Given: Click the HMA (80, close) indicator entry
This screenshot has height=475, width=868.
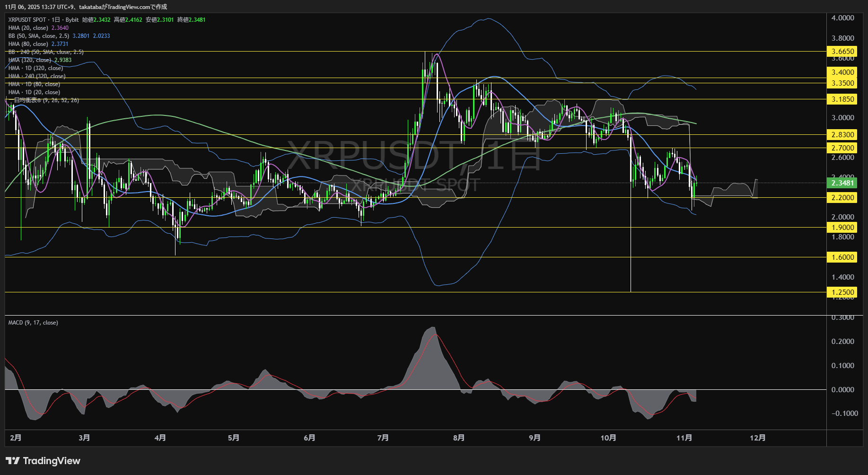Looking at the screenshot, I should click(28, 44).
